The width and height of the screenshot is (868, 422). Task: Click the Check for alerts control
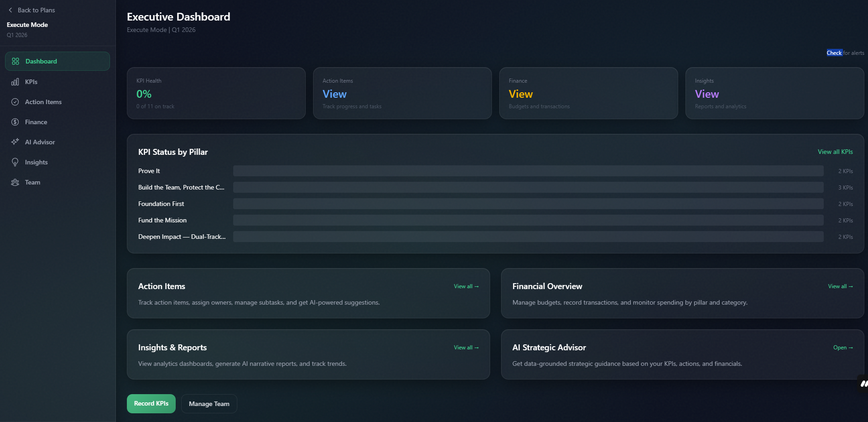click(x=845, y=53)
